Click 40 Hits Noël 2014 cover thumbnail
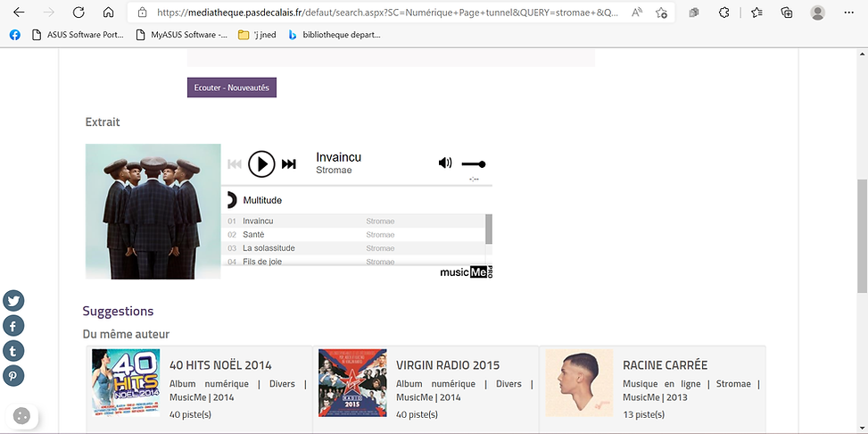Image resolution: width=868 pixels, height=434 pixels. [126, 382]
